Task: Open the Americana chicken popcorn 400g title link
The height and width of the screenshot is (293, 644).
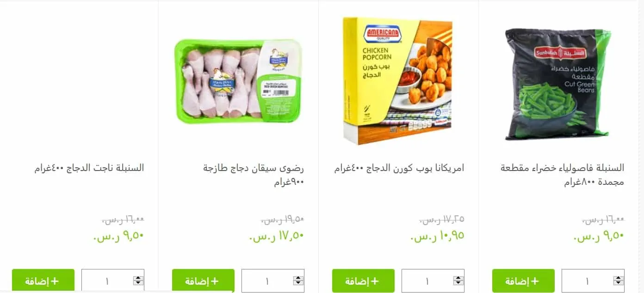Action: tap(399, 168)
